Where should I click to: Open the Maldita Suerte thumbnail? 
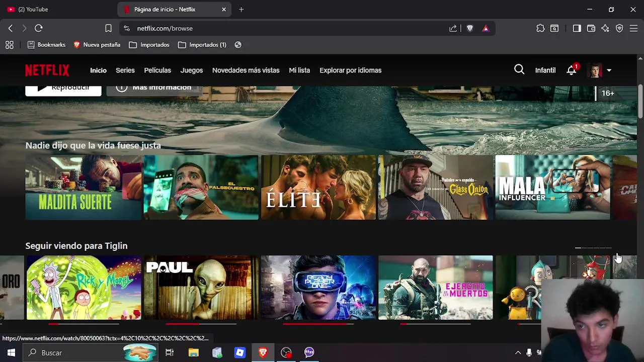84,187
